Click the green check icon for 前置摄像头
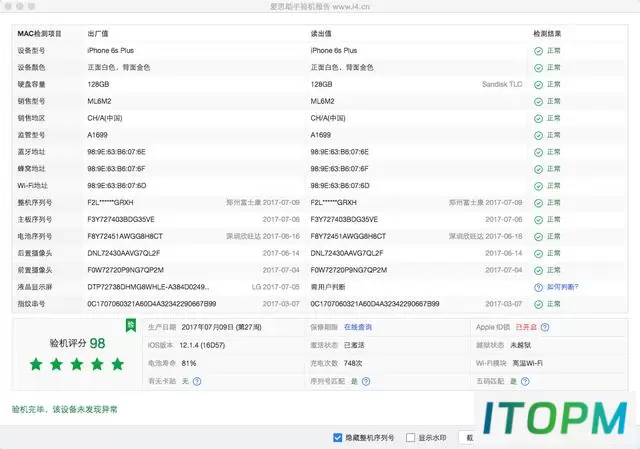The height and width of the screenshot is (449, 640). (538, 271)
